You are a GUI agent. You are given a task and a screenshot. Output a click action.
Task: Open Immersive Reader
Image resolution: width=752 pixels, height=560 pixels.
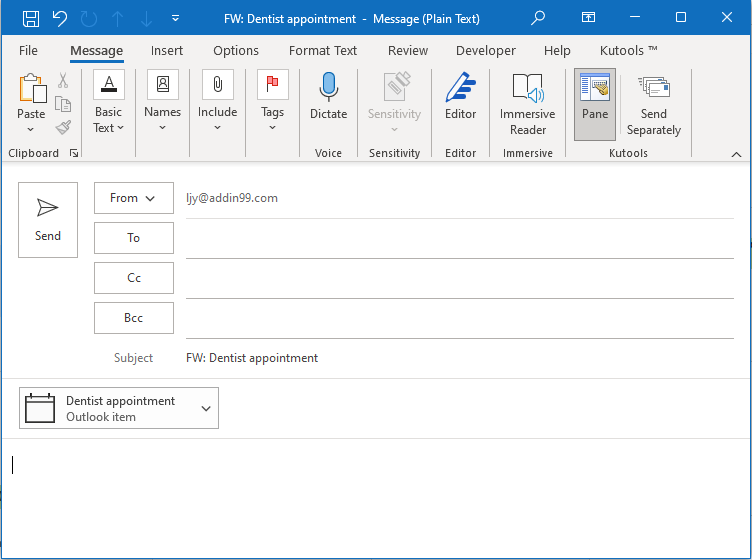coord(528,105)
